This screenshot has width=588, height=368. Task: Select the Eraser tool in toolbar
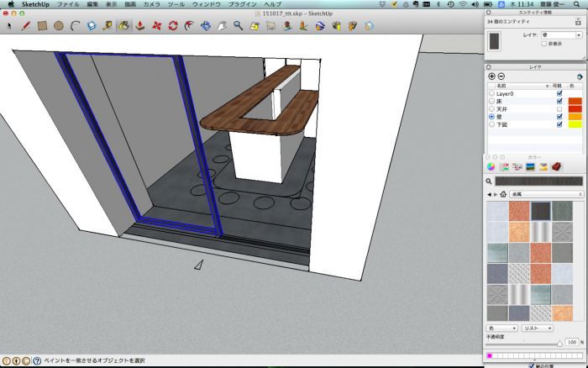click(x=92, y=26)
